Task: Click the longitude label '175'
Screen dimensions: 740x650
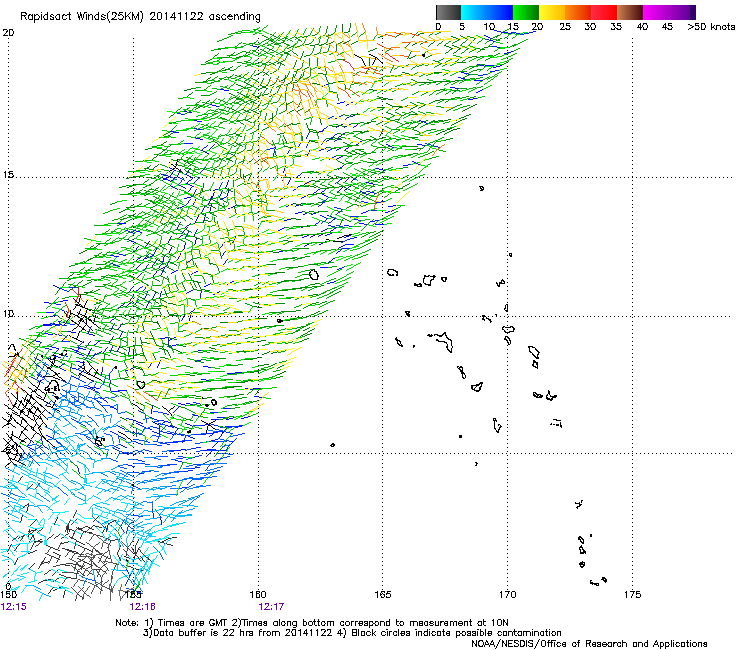Action: pyautogui.click(x=632, y=594)
